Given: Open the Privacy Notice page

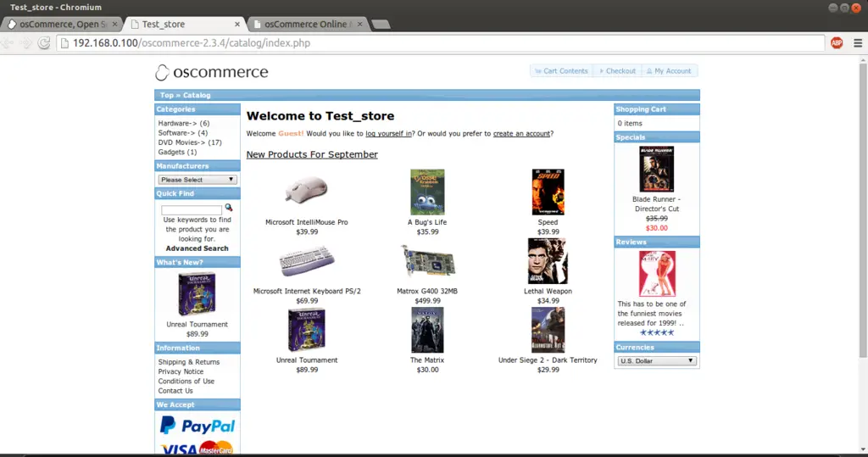Looking at the screenshot, I should tap(181, 371).
